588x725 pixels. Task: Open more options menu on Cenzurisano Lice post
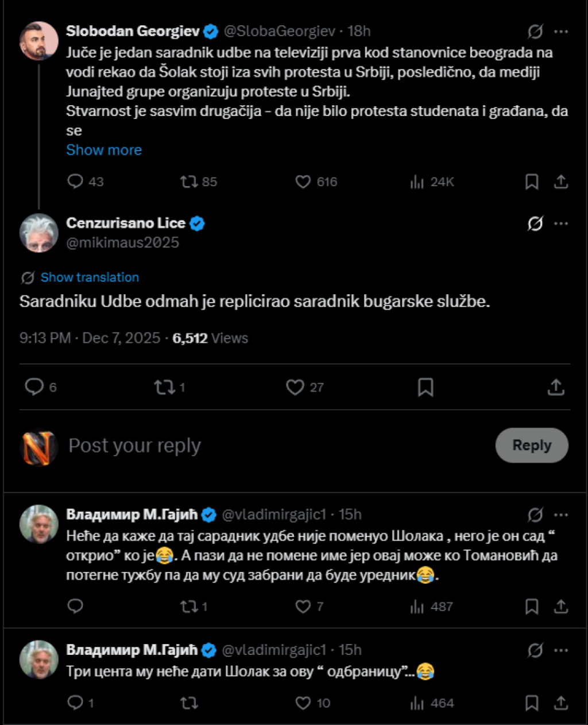pyautogui.click(x=561, y=223)
